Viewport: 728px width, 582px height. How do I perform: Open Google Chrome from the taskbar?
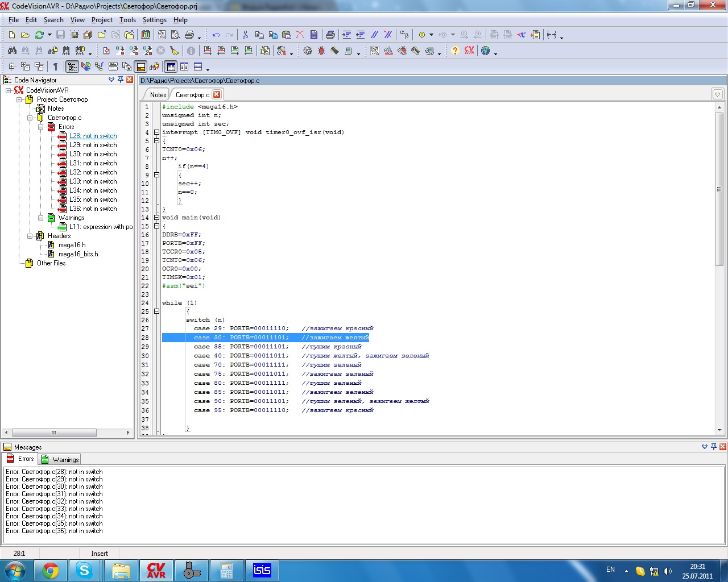[x=51, y=571]
